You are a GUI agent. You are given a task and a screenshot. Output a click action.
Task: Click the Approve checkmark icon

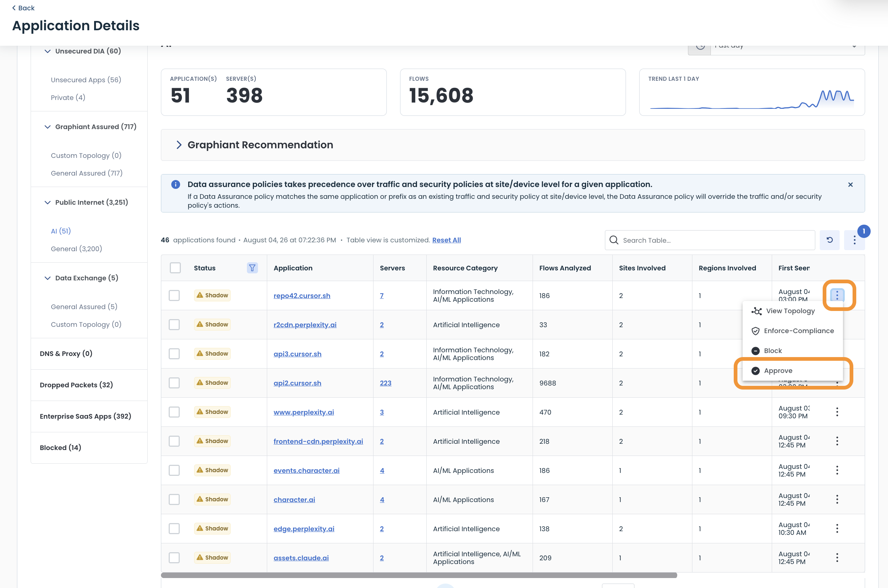tap(756, 370)
